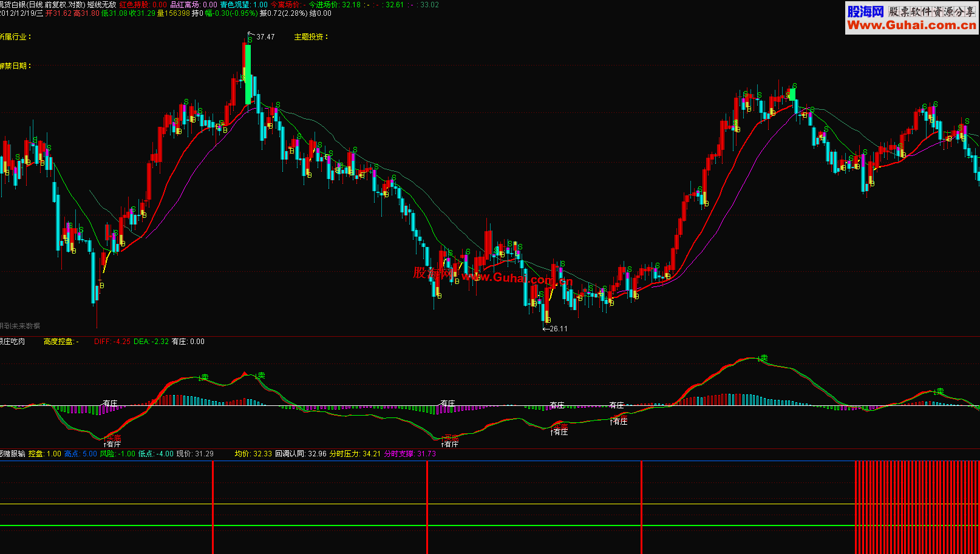This screenshot has height=554, width=980.
Task: Click the 用到未来数据 notice text
Action: (x=20, y=326)
